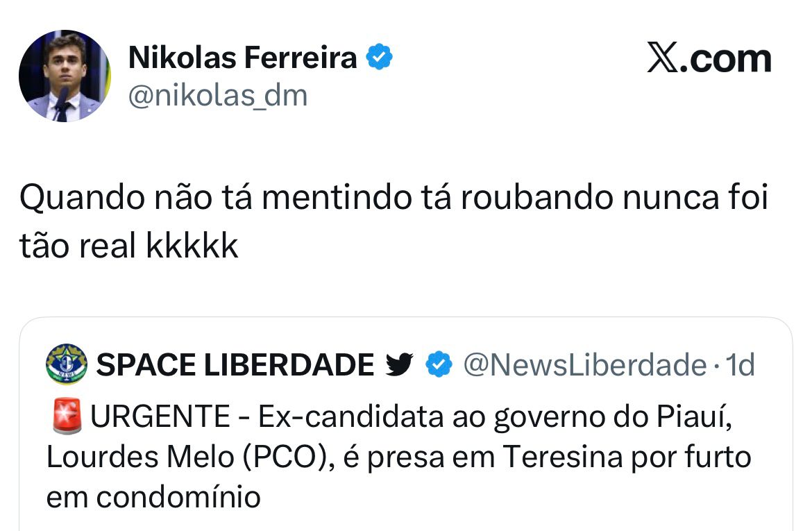Open the @NewsLiberdade handle
This screenshot has height=531, width=812.
point(584,364)
